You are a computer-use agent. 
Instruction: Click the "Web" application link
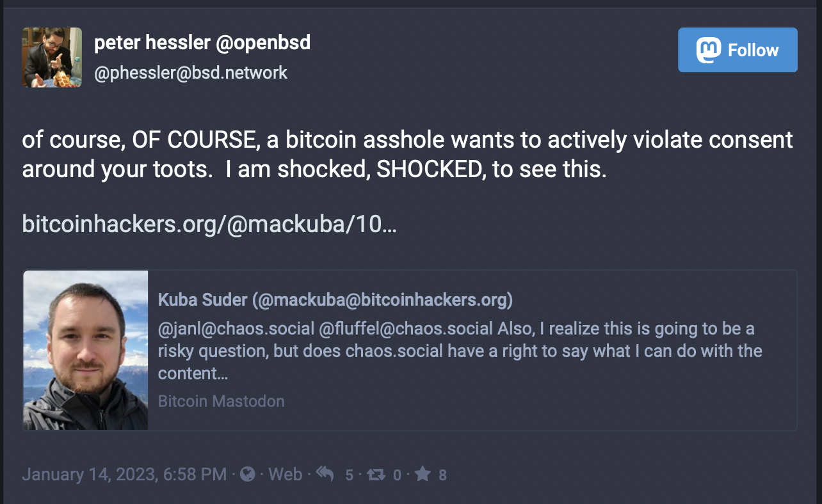point(285,474)
